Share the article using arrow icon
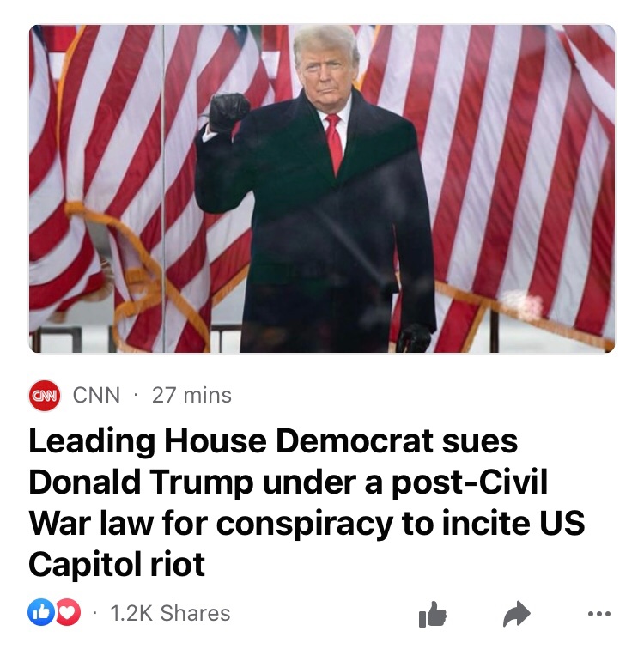The width and height of the screenshot is (644, 649). click(517, 614)
